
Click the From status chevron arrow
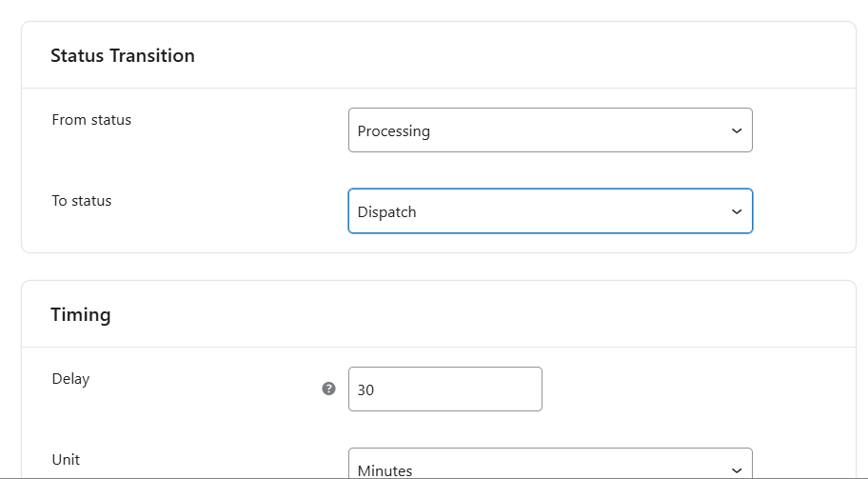[736, 130]
